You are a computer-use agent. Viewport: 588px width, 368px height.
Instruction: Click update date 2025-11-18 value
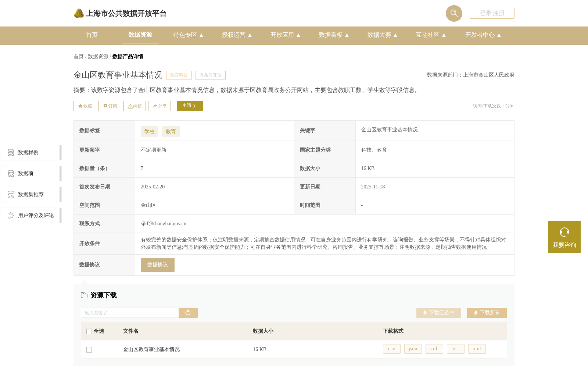point(373,187)
